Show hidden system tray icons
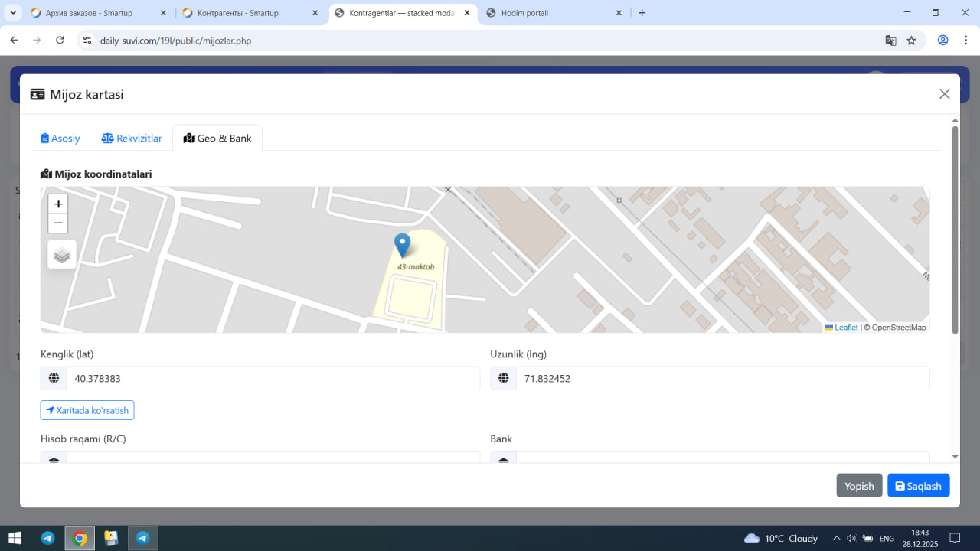Screen dimensions: 980x551 pos(836,538)
